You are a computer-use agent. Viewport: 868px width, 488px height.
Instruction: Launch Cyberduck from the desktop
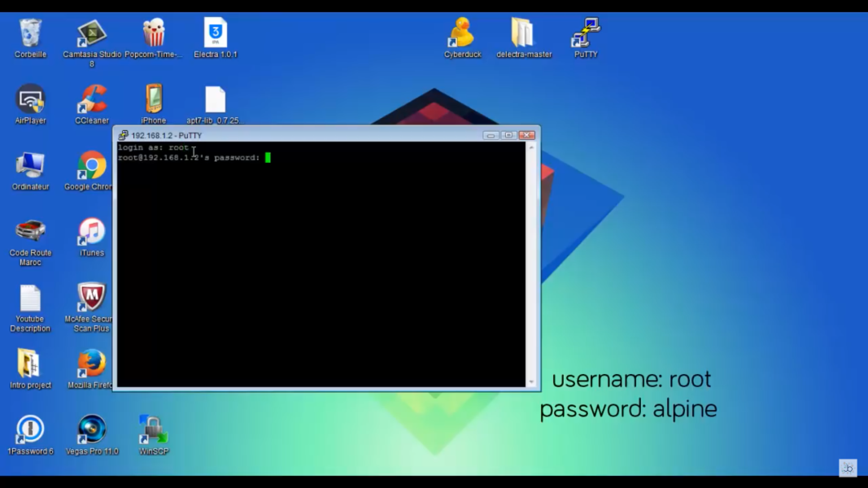pos(462,34)
